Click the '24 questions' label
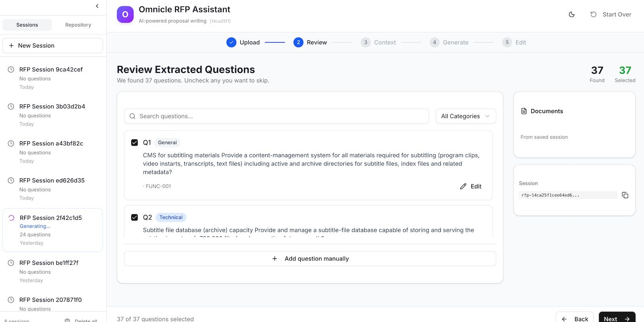This screenshot has height=322, width=644. 35,235
